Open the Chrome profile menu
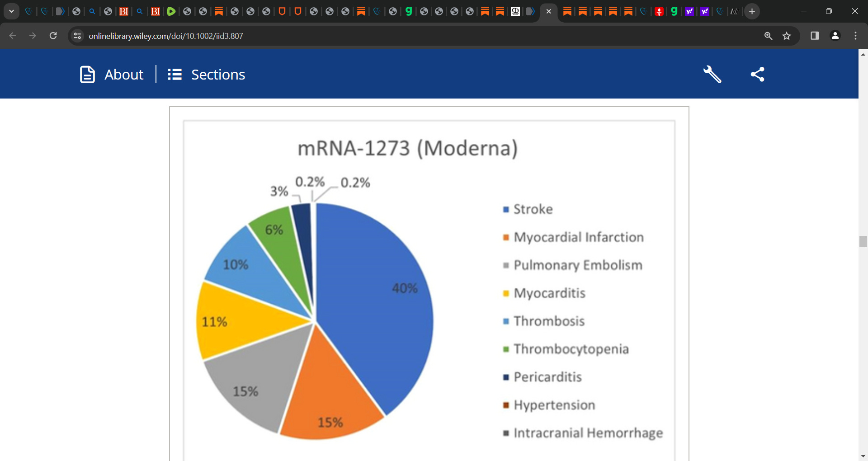The height and width of the screenshot is (461, 868). tap(835, 36)
